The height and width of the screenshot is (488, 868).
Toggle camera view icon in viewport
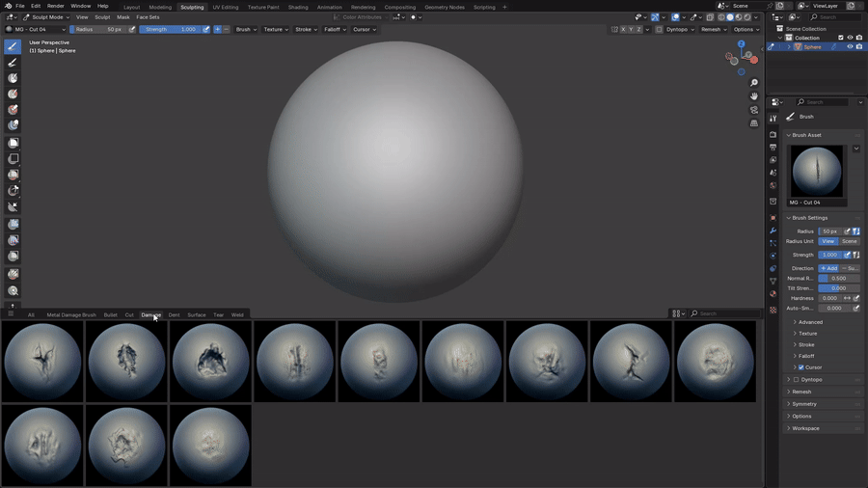click(x=754, y=110)
